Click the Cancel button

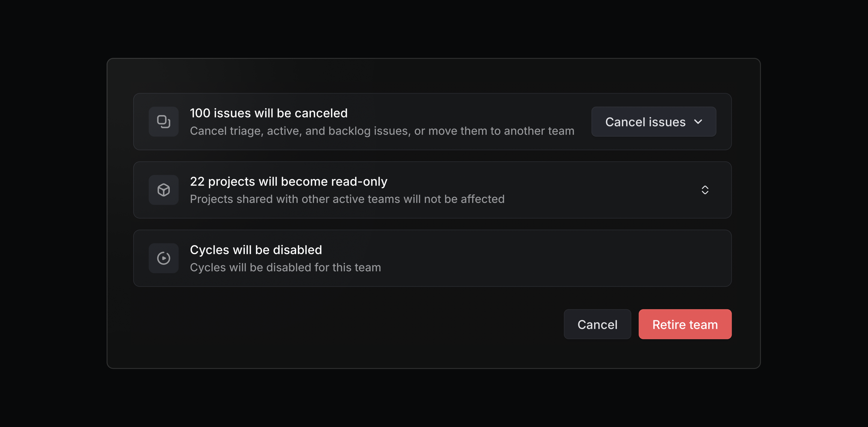pyautogui.click(x=597, y=324)
